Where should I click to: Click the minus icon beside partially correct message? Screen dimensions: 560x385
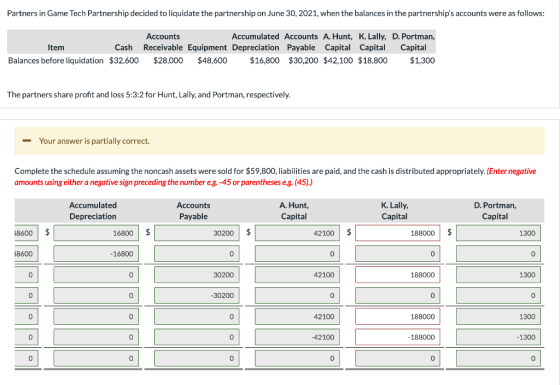(26, 141)
